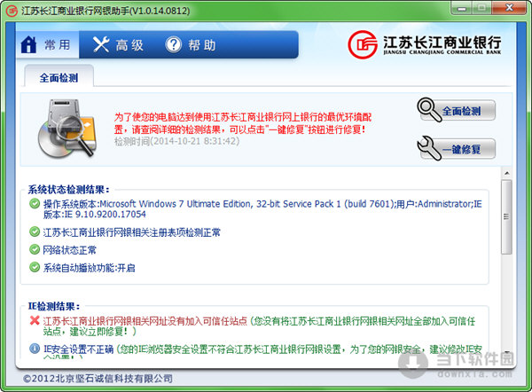Select the 全面检测 sub-tab

(x=59, y=78)
